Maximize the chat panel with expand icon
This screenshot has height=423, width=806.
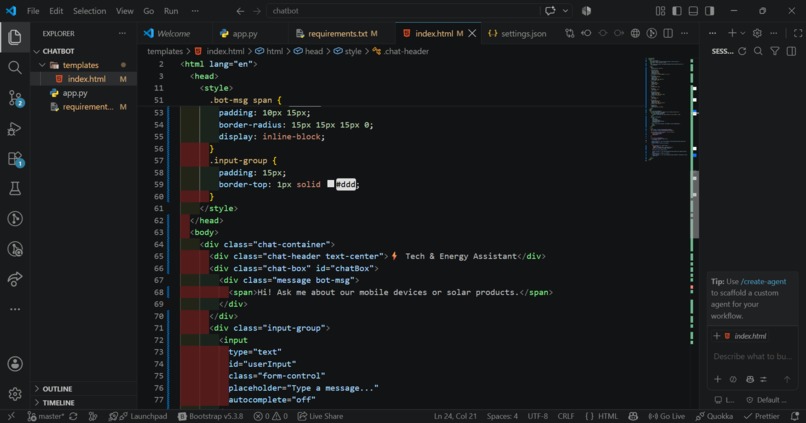click(797, 33)
